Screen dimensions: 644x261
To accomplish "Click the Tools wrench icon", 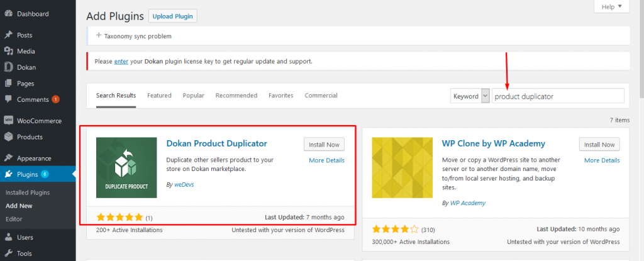I will (x=8, y=253).
